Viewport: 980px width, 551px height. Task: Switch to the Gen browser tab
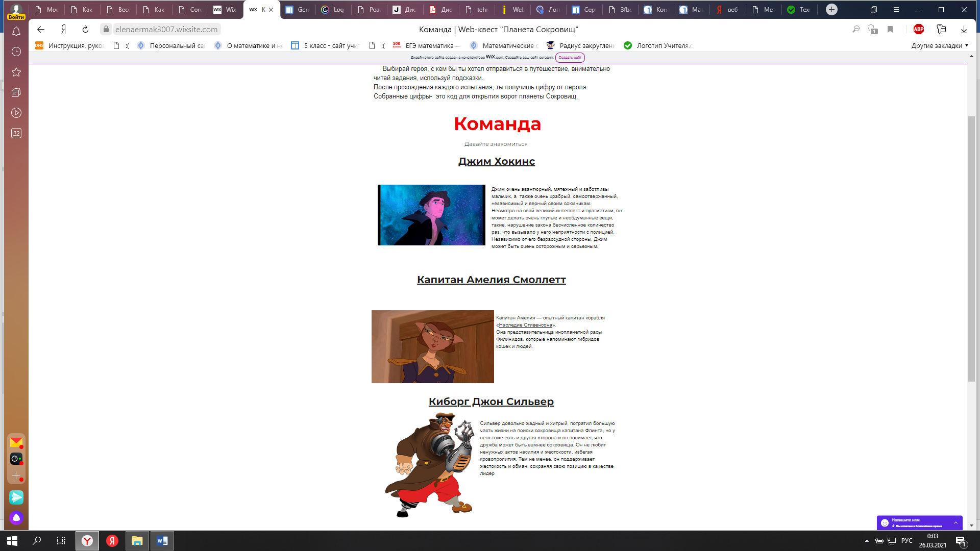pos(298,9)
